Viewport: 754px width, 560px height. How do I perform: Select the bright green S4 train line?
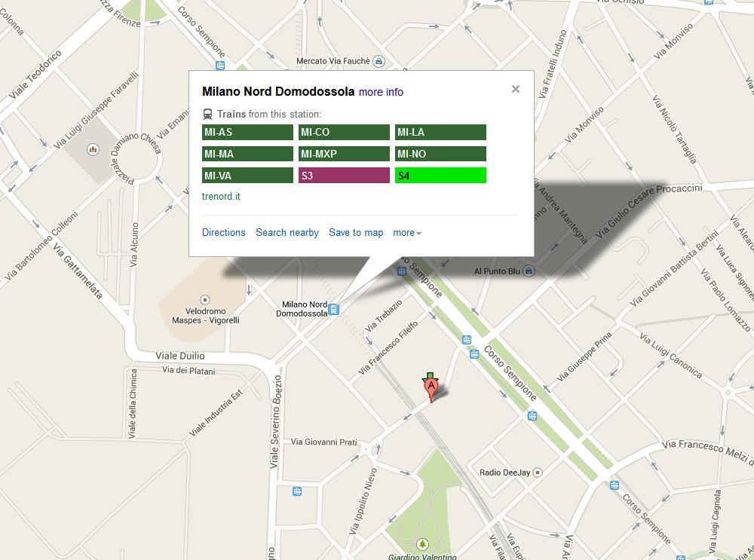[x=440, y=176]
